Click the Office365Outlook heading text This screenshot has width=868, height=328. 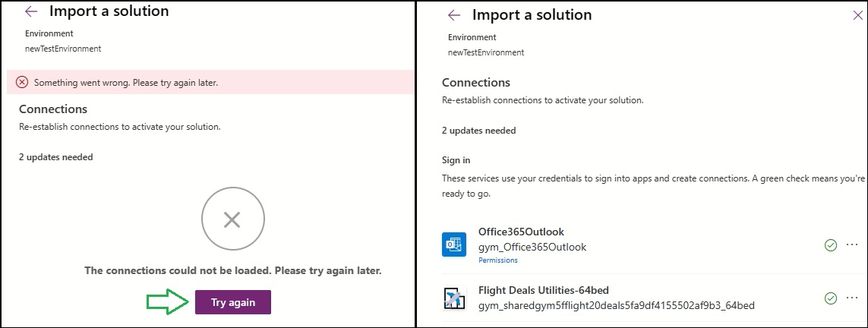coord(521,232)
